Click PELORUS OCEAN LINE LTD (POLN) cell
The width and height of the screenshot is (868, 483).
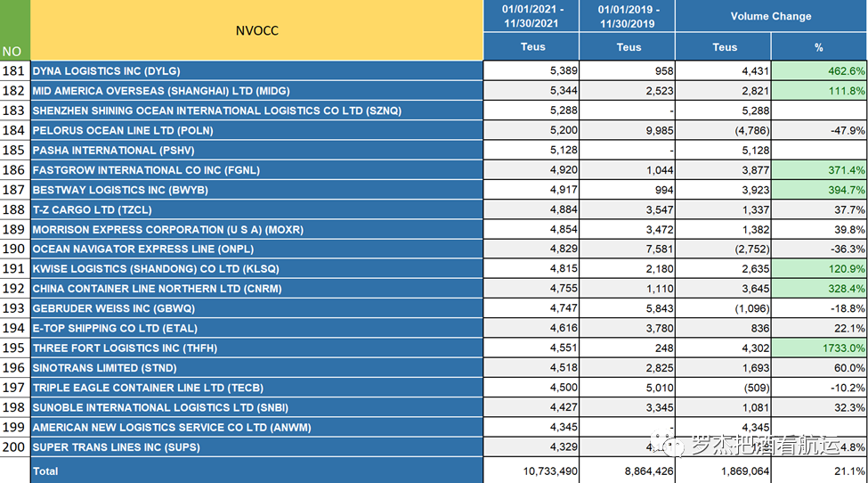(123, 130)
